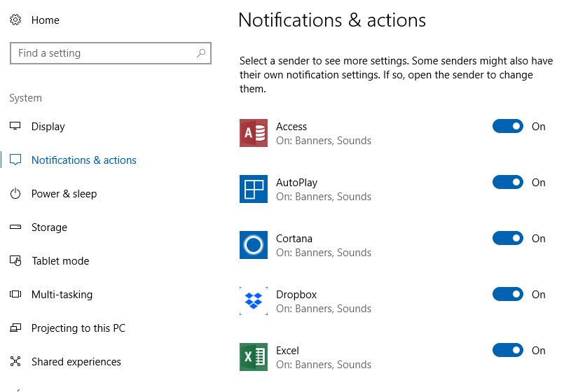This screenshot has width=571, height=392.
Task: Open Cortana sender settings by name
Action: click(x=294, y=239)
